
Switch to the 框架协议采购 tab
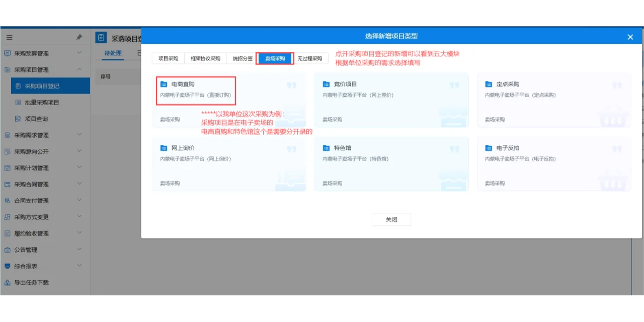tap(205, 58)
